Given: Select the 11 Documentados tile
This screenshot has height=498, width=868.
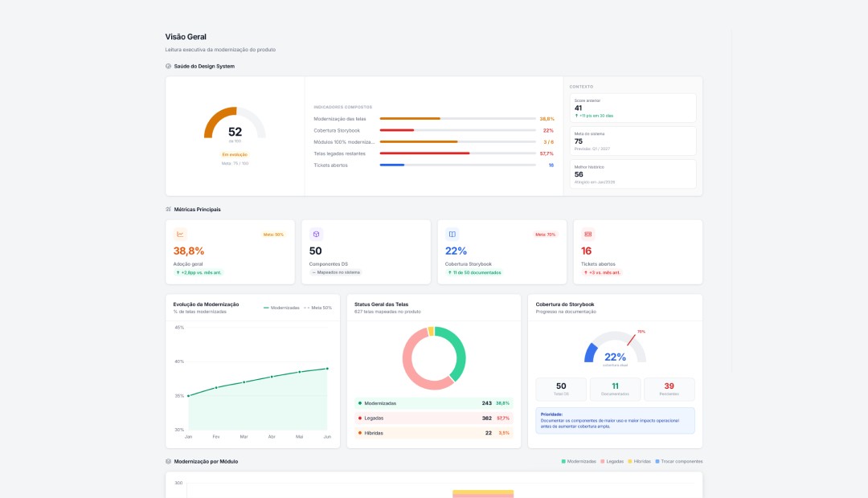Looking at the screenshot, I should pos(615,390).
